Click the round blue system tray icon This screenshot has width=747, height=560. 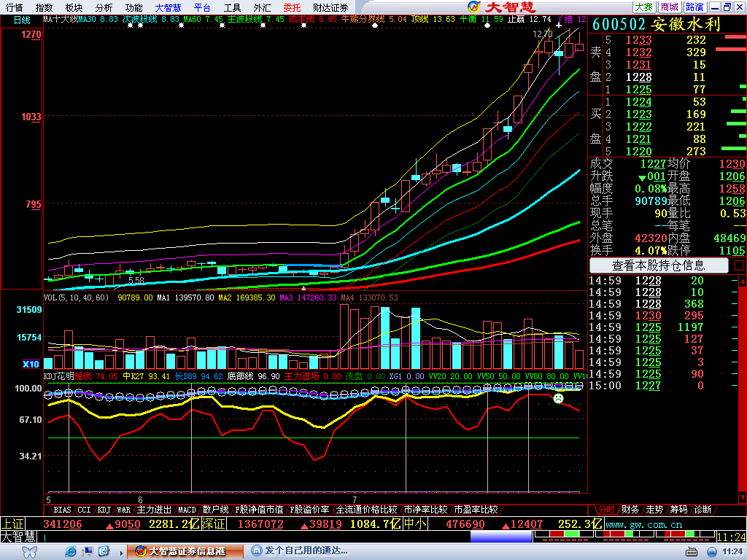coord(712,552)
